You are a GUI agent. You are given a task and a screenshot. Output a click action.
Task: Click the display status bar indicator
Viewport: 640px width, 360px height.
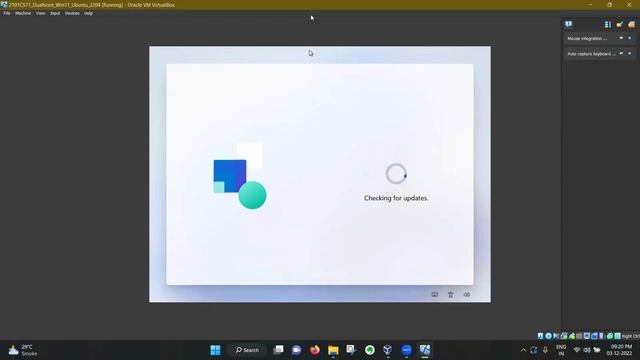pos(587,336)
